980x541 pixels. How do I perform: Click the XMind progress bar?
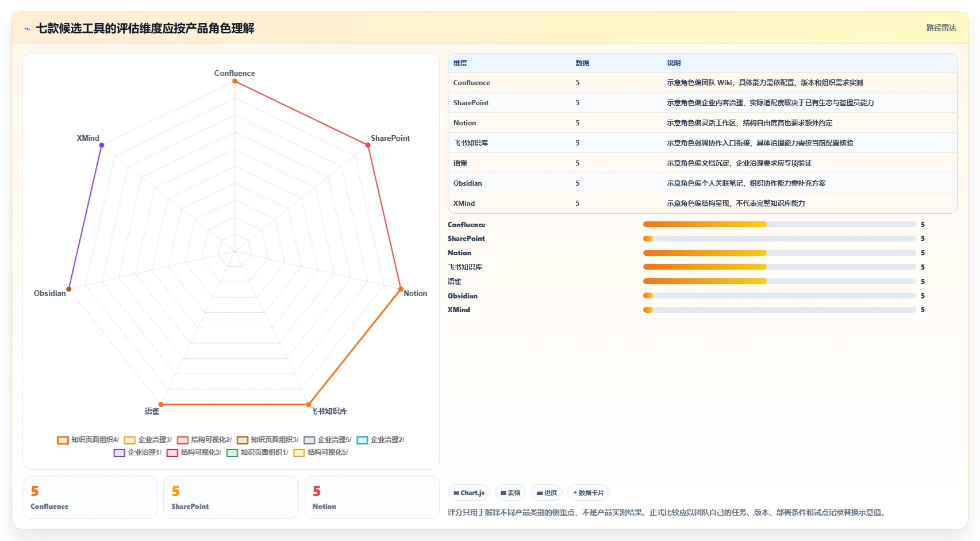[x=779, y=310]
